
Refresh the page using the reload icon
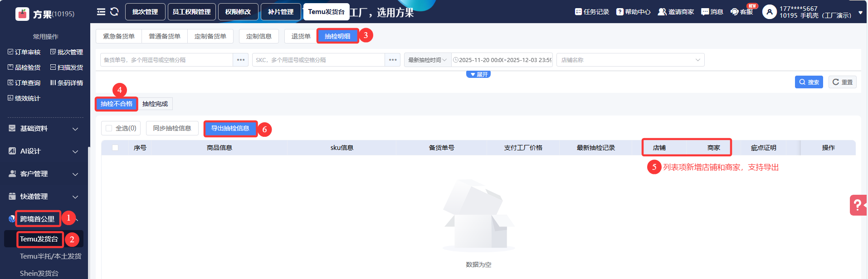click(114, 12)
